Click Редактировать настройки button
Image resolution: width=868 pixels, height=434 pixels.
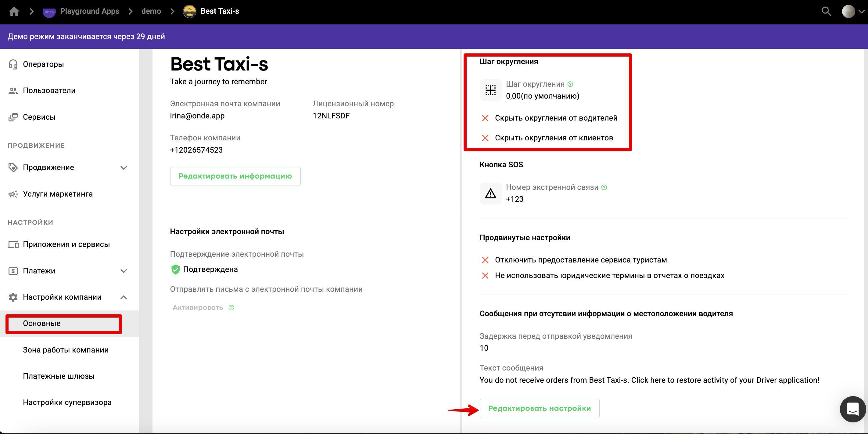click(539, 408)
